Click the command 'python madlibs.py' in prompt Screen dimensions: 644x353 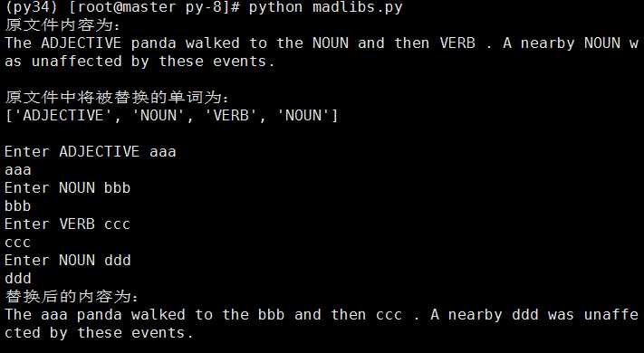click(326, 7)
